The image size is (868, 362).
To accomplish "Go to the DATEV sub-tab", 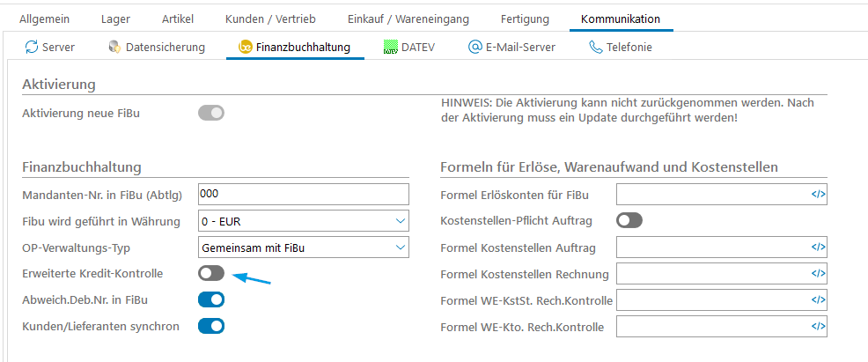I will (409, 47).
